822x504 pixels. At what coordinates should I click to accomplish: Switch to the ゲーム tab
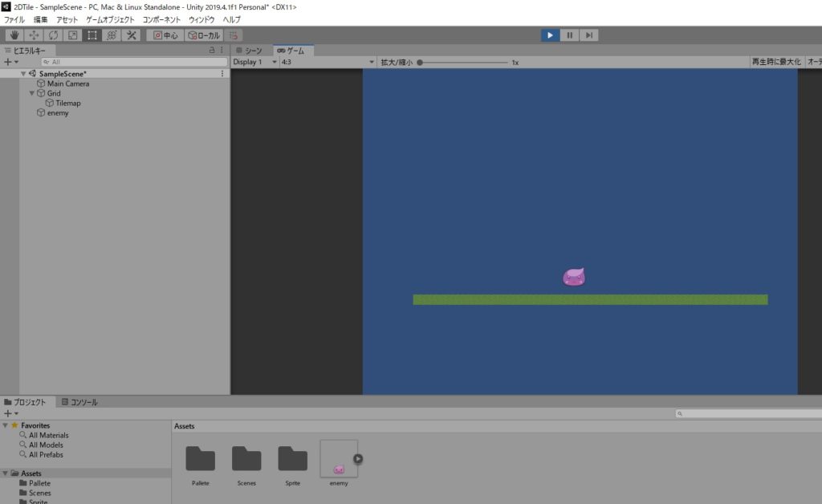click(x=291, y=51)
